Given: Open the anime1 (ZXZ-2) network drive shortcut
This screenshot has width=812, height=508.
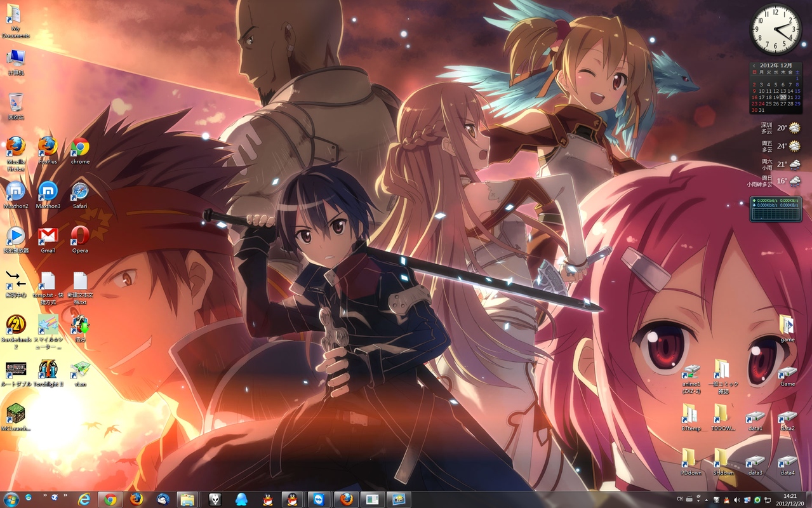Looking at the screenshot, I should [x=691, y=379].
